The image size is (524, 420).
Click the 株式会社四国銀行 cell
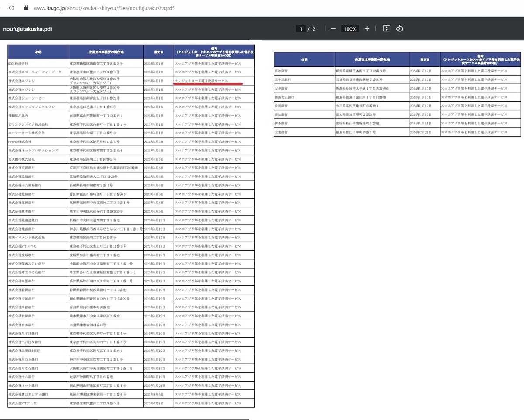point(38,281)
